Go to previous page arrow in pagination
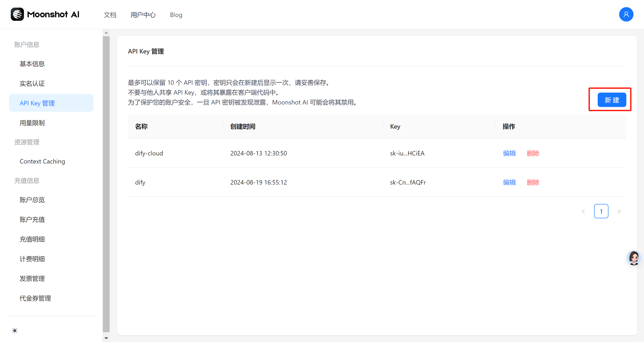Image resolution: width=644 pixels, height=342 pixels. pos(583,211)
